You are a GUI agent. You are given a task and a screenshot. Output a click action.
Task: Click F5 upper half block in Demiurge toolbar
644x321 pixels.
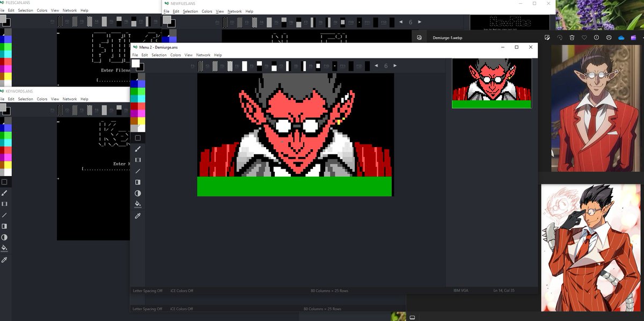[259, 66]
